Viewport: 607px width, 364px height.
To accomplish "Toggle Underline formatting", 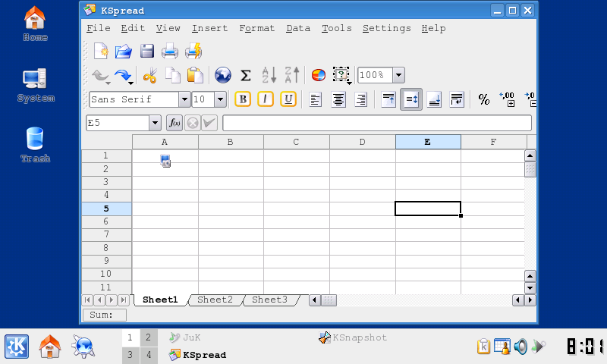I will click(288, 99).
